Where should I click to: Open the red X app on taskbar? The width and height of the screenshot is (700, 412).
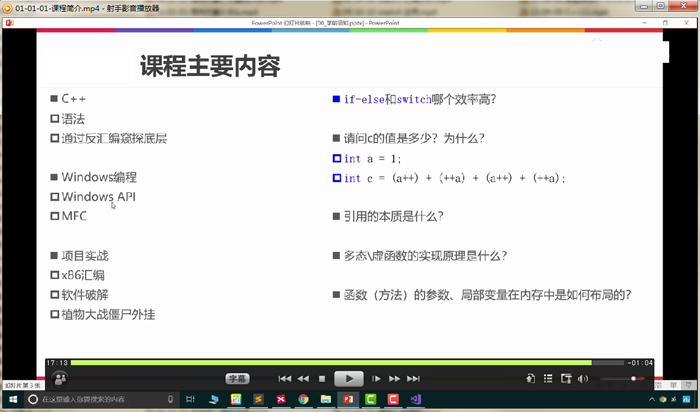point(281,399)
